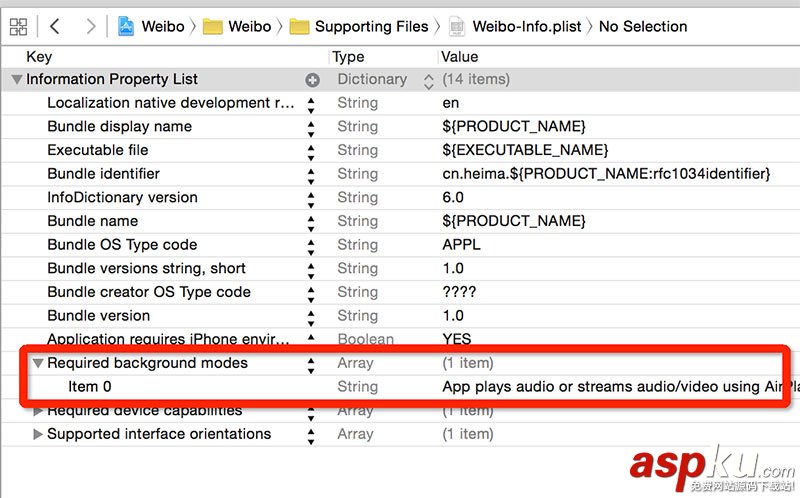Click the Weibo group folder icon
Viewport: 800px width, 498px height.
(212, 26)
